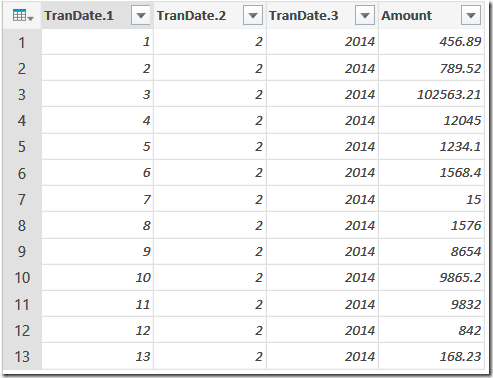Open Amount column filter dropdown
Image resolution: width=493 pixels, height=378 pixels.
[x=471, y=15]
